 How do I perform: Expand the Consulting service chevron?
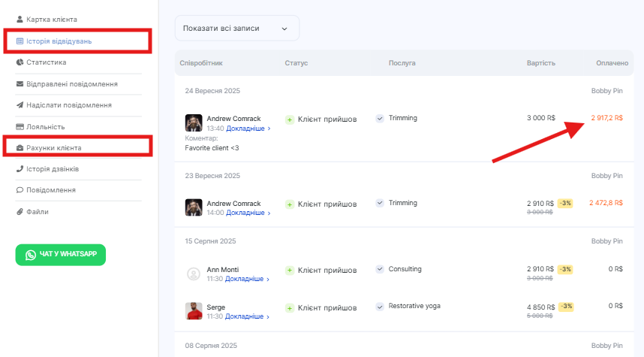pos(380,269)
